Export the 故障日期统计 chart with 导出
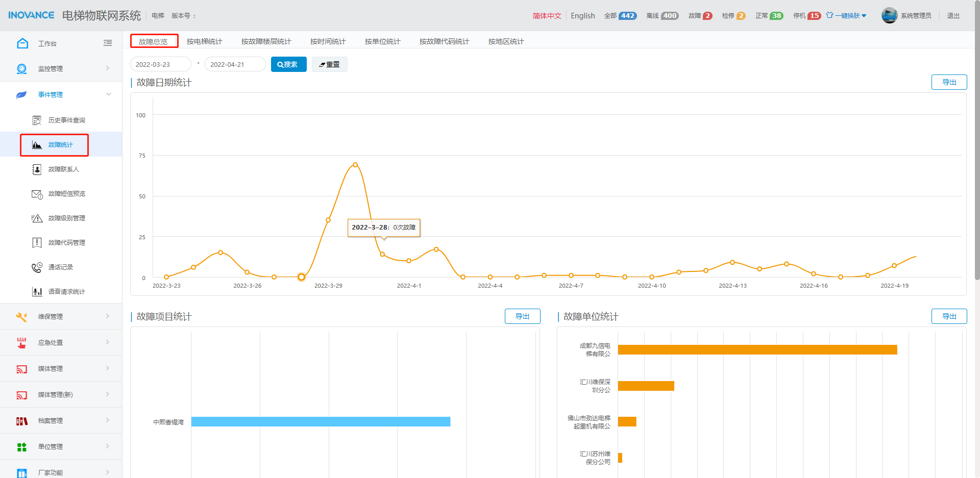 click(x=949, y=82)
